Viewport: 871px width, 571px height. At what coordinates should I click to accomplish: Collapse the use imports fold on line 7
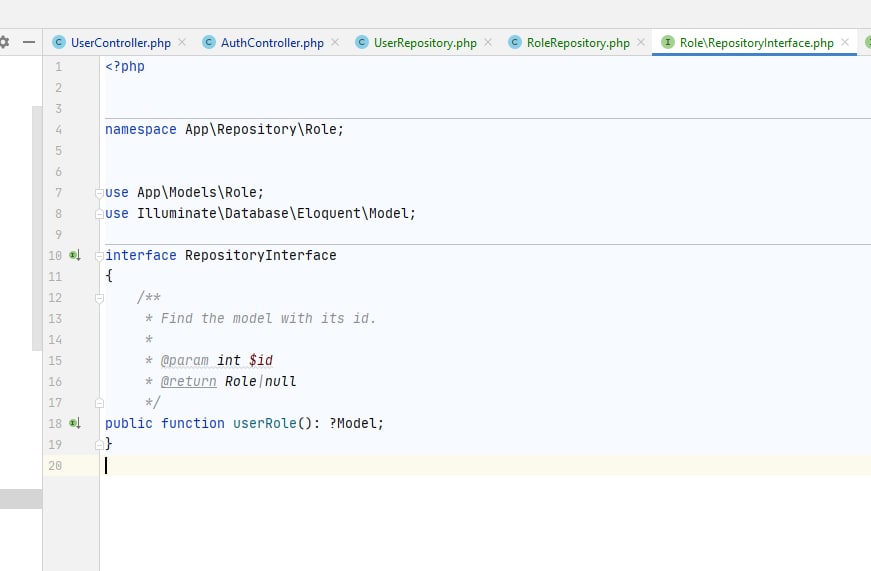tap(99, 193)
